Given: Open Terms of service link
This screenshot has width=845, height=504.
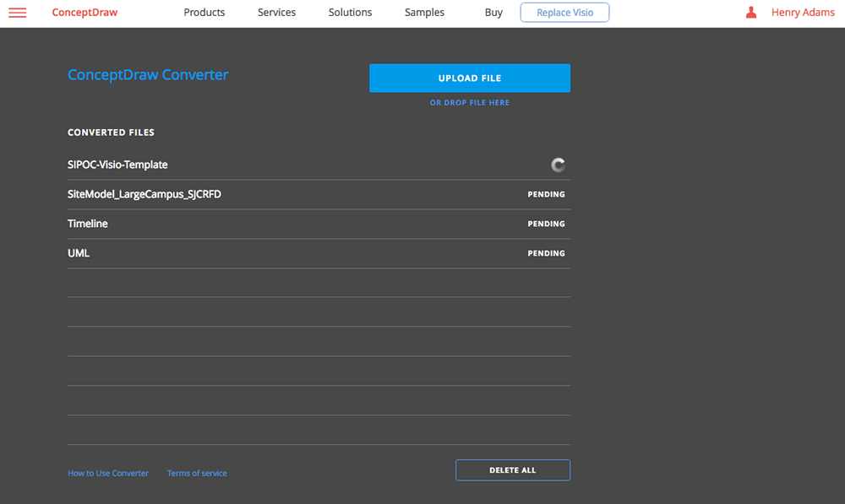Looking at the screenshot, I should coord(197,473).
